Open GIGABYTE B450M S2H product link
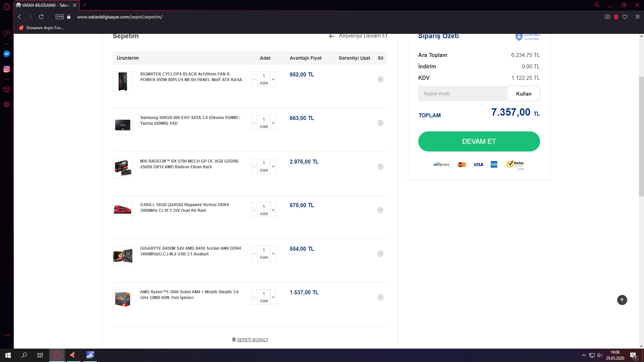 pos(191,251)
